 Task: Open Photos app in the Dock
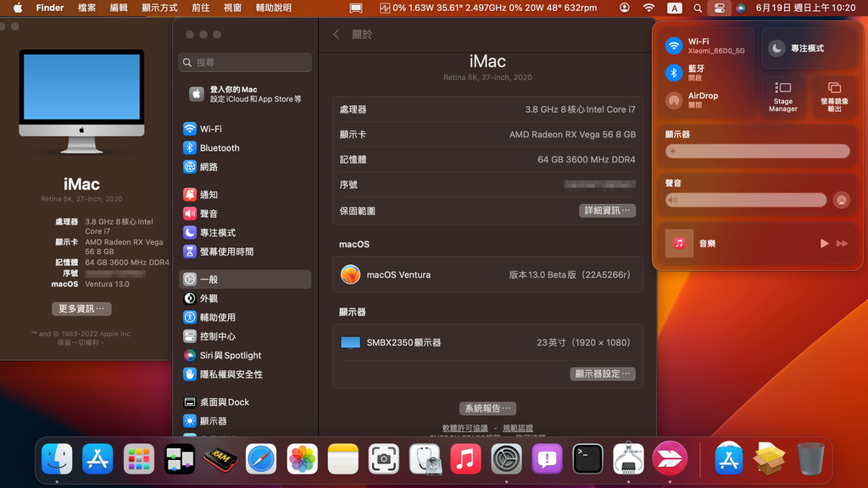(303, 458)
